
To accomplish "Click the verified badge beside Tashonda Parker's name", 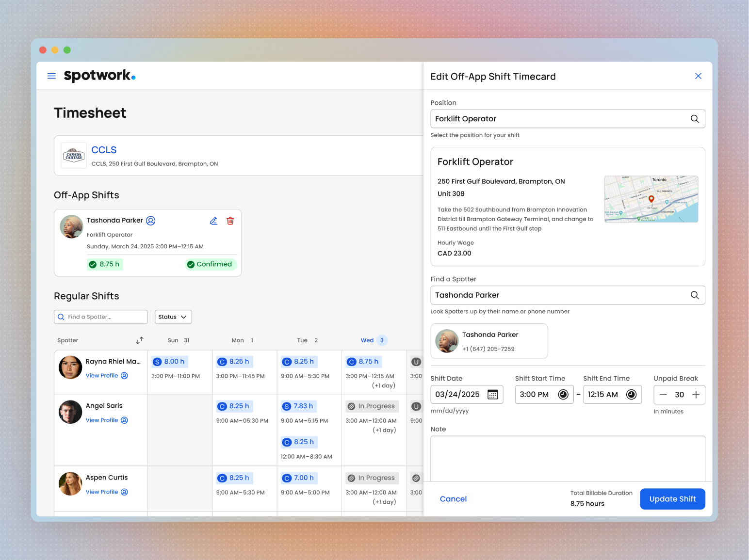I will [150, 221].
